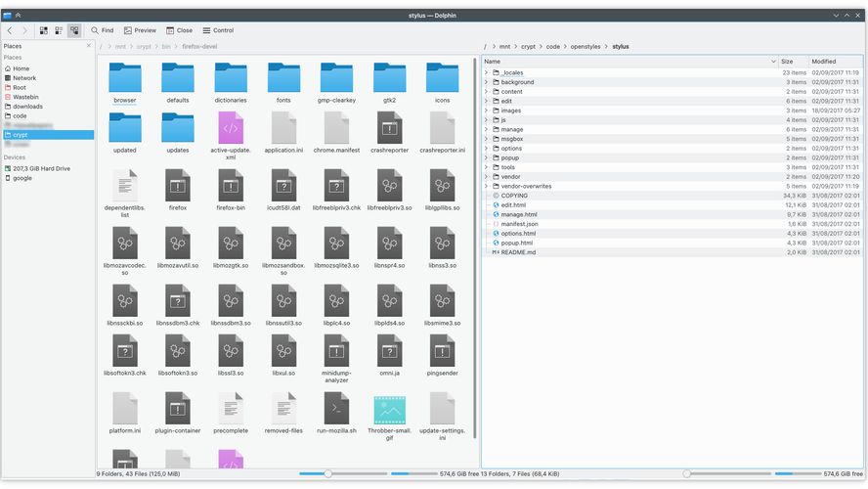The height and width of the screenshot is (489, 868).
Task: Expand the content folder
Action: tap(487, 91)
